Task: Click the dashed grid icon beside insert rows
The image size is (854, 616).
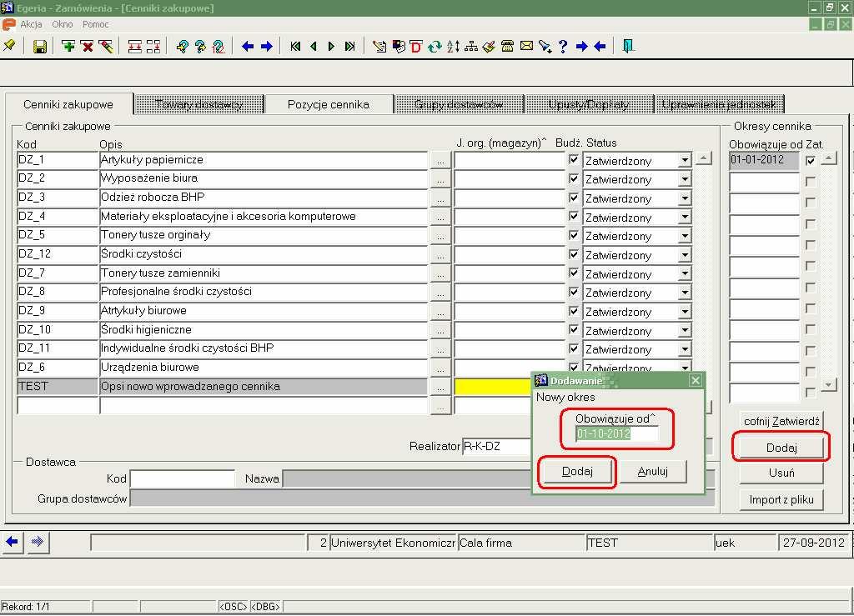Action: coord(153,47)
